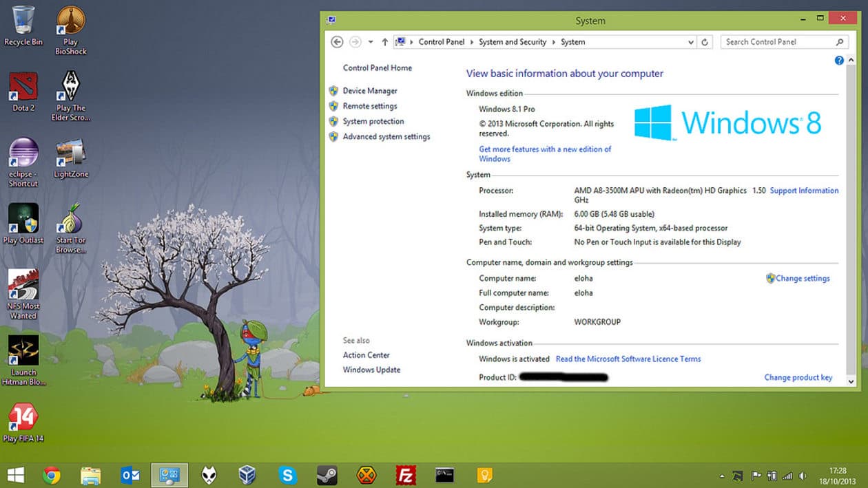
Task: Open Google Chrome from the taskbar
Action: point(51,475)
